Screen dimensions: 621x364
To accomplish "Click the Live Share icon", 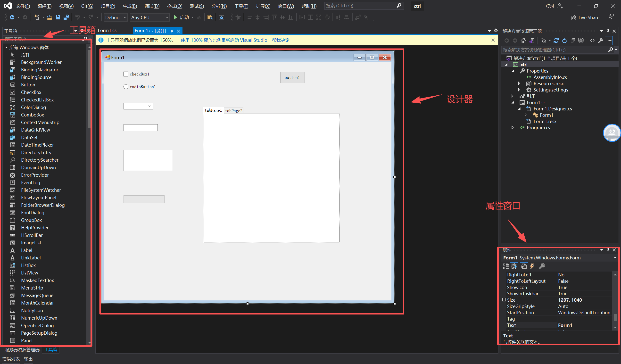I will [573, 18].
